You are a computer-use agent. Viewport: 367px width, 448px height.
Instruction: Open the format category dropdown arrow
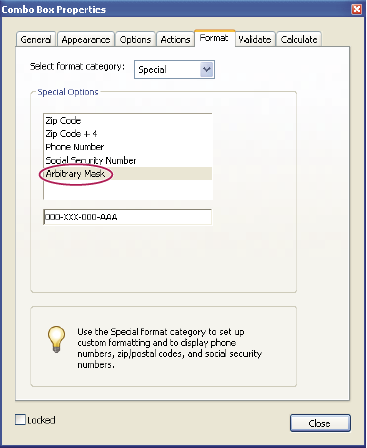pos(207,69)
